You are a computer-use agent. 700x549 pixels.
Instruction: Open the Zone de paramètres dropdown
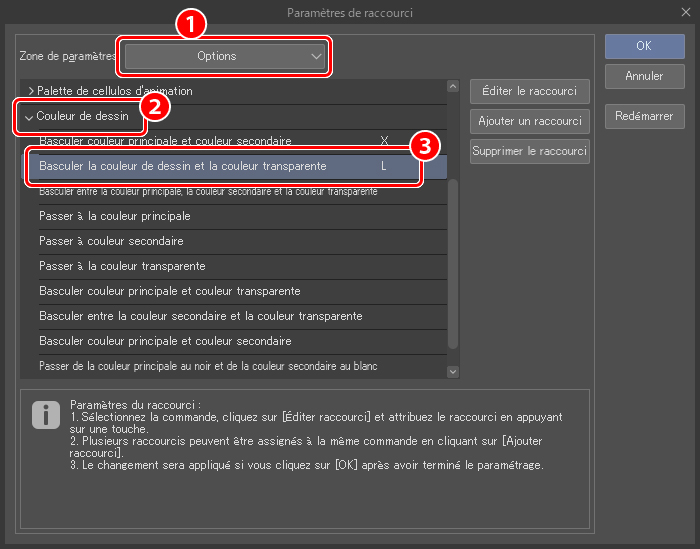tap(225, 57)
